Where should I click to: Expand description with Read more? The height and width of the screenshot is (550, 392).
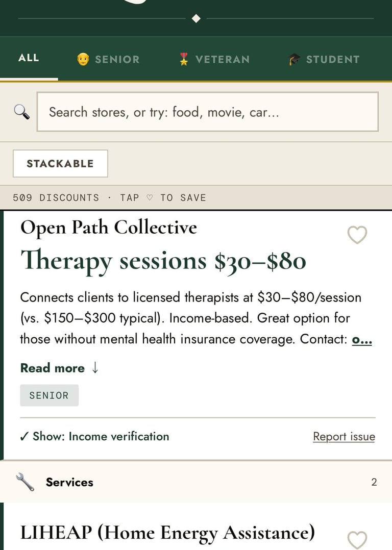(x=59, y=368)
